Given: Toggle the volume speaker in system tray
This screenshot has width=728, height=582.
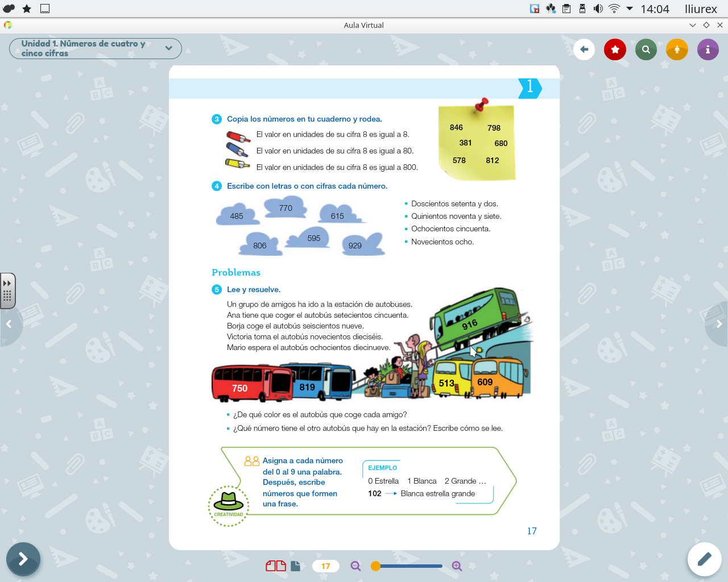Looking at the screenshot, I should (x=598, y=9).
